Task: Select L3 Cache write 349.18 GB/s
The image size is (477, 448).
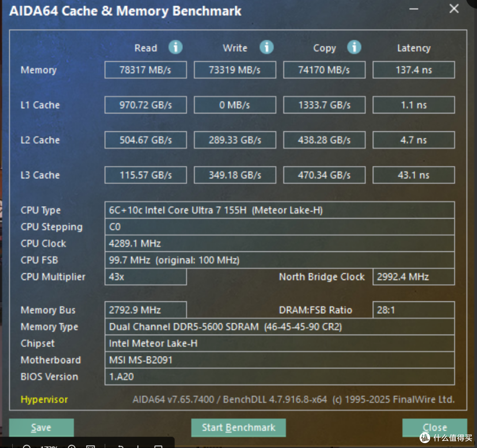Action: (x=235, y=175)
